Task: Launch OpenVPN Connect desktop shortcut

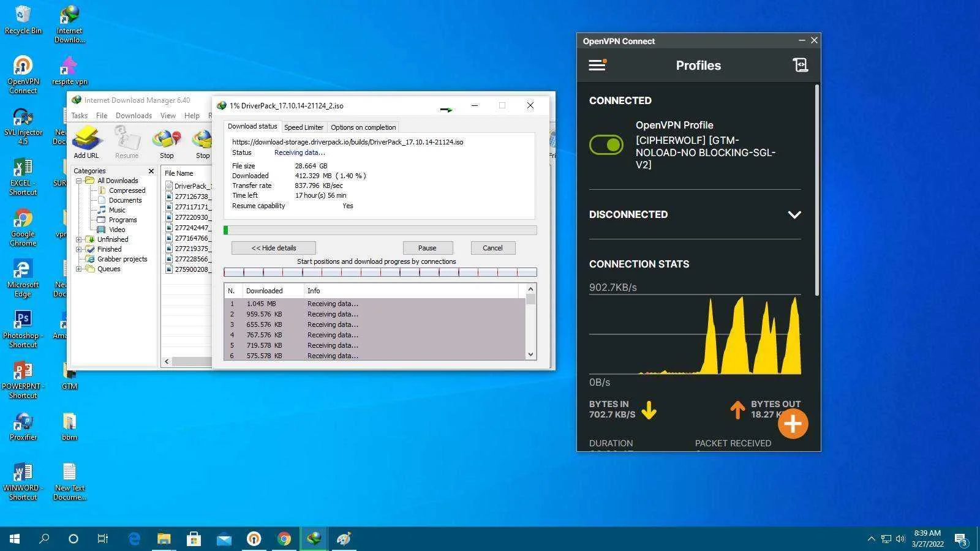Action: 23,75
